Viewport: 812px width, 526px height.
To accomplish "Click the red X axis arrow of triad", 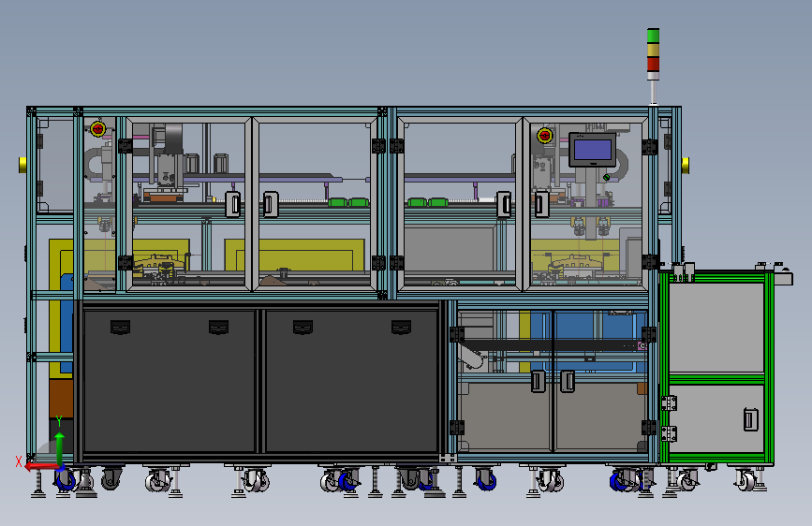I will [x=41, y=466].
